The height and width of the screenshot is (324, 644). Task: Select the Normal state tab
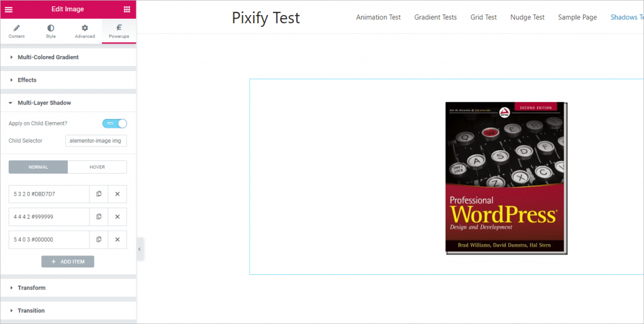coord(38,167)
